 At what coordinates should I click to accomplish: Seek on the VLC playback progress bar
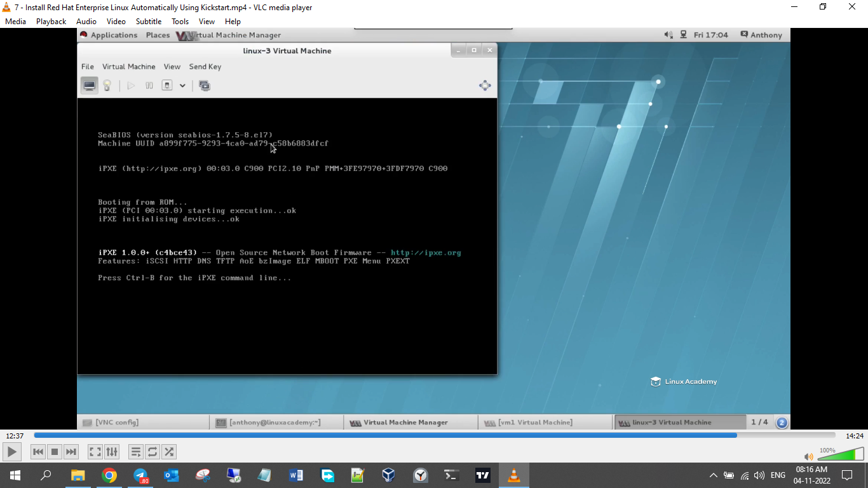coord(435,435)
